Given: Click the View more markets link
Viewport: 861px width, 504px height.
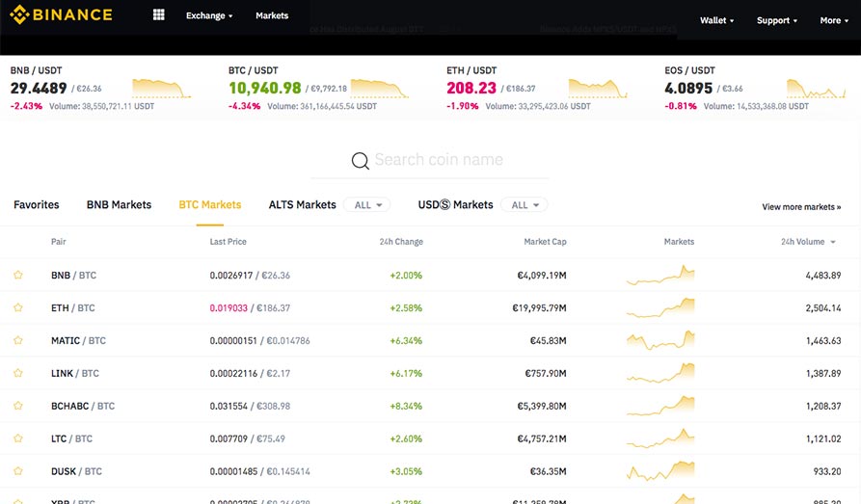Looking at the screenshot, I should 801,207.
